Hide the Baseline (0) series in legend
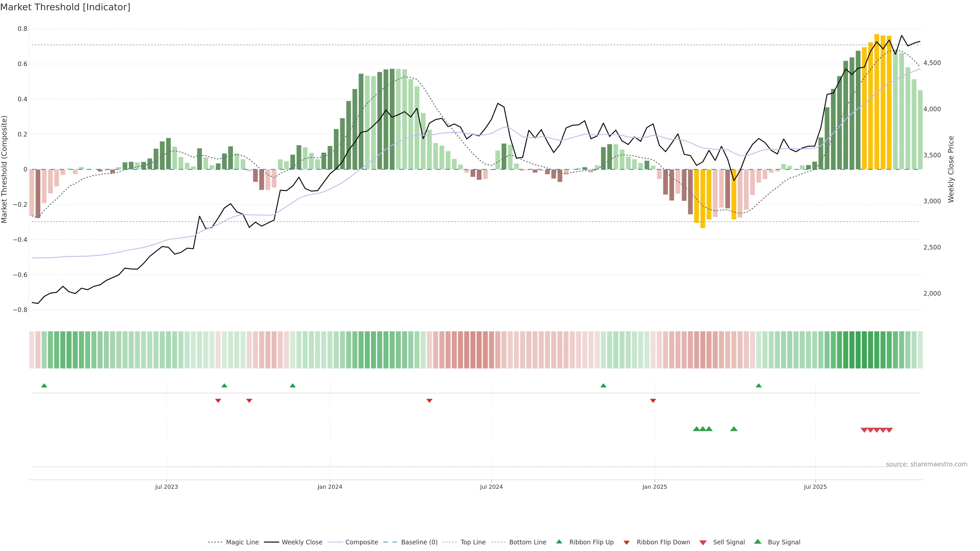 tap(419, 542)
